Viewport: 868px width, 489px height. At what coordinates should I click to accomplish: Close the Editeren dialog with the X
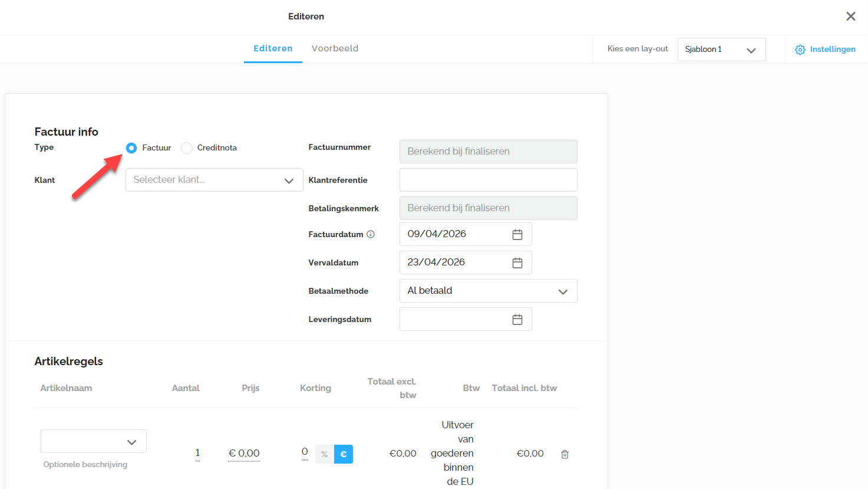pyautogui.click(x=850, y=17)
